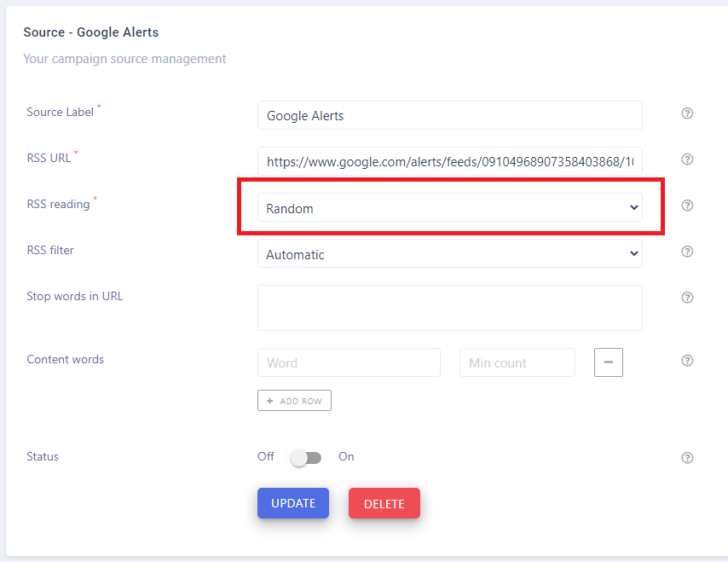The height and width of the screenshot is (562, 728).
Task: Remove the content word row with minus button
Action: [x=608, y=362]
